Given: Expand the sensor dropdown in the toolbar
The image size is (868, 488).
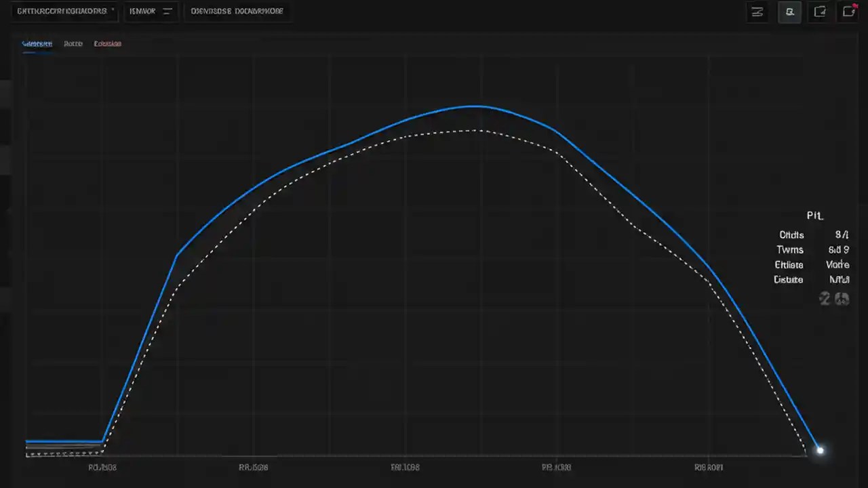Looking at the screenshot, I should coord(151,11).
